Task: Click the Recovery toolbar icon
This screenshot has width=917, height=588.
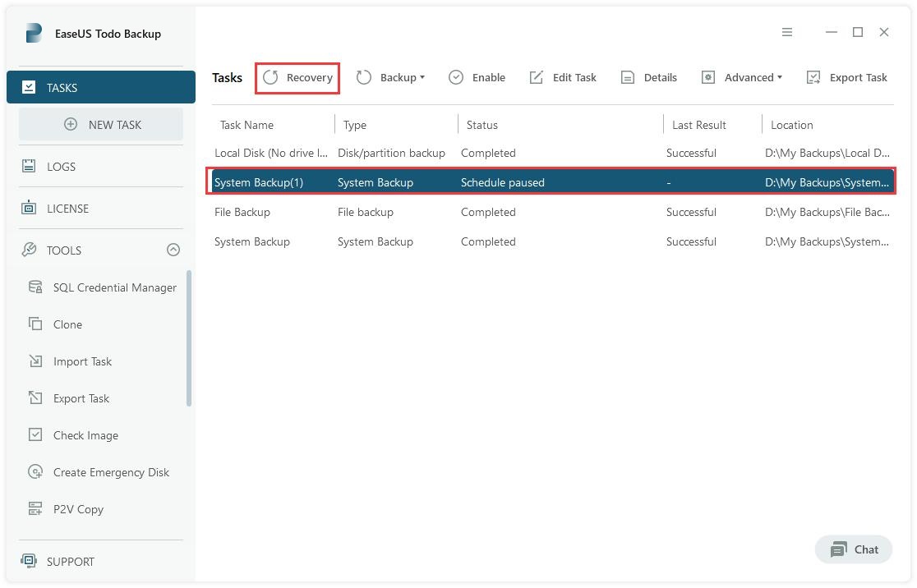Action: [271, 77]
